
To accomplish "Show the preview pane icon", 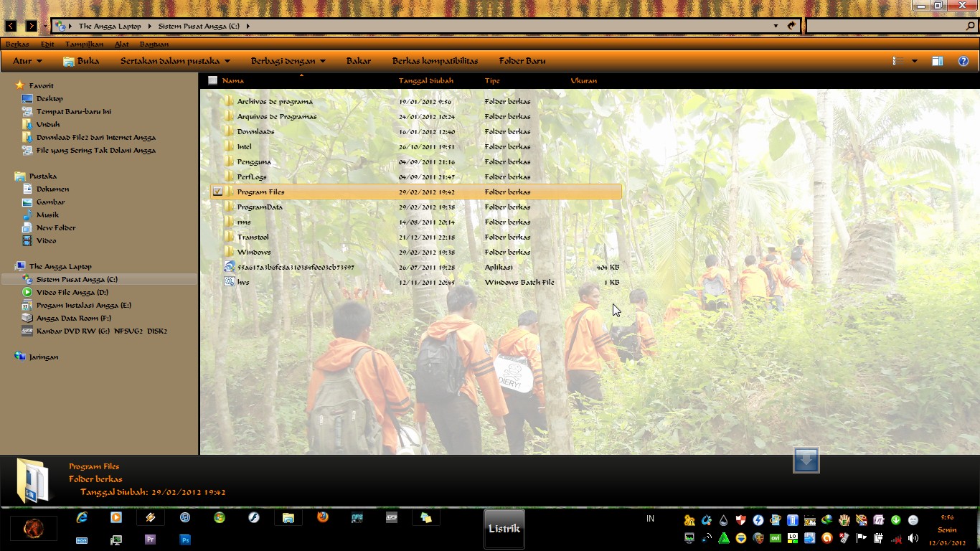I will coord(937,61).
